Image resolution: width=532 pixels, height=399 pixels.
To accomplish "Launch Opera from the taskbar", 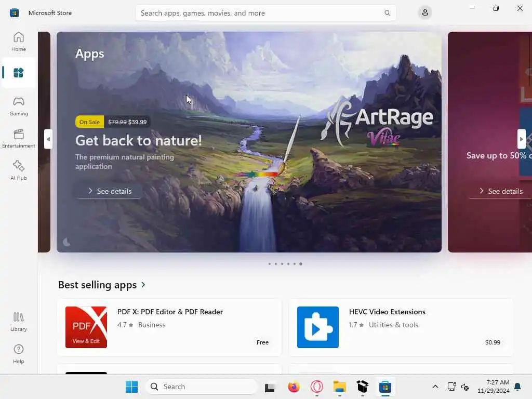I will pyautogui.click(x=316, y=387).
